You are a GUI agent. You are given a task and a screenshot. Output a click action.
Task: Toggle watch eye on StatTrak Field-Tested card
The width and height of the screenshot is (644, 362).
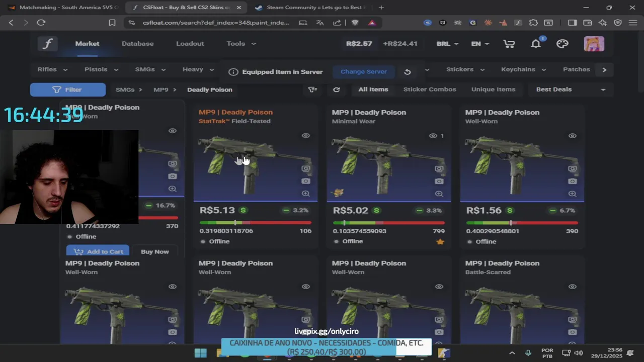[x=306, y=136]
